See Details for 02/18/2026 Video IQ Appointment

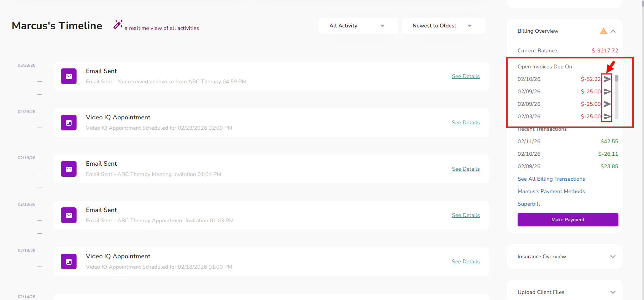(466, 262)
